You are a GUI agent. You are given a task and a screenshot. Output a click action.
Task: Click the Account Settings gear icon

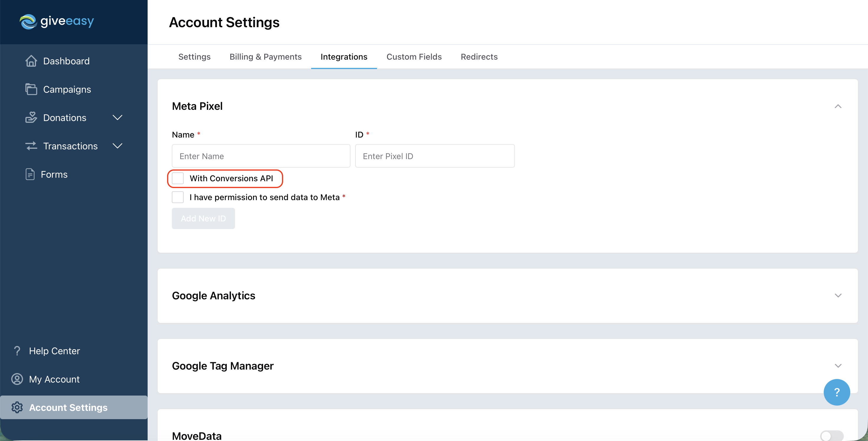[x=17, y=407]
